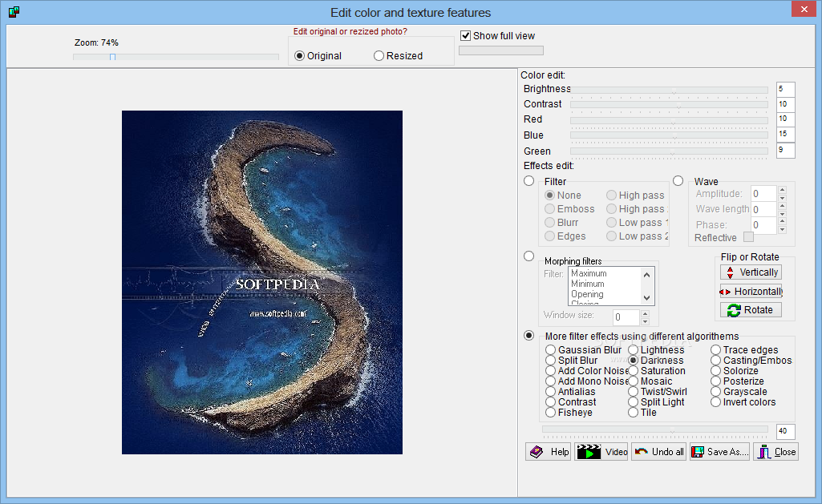Click the green rotate arrows icon
822x504 pixels.
click(734, 310)
